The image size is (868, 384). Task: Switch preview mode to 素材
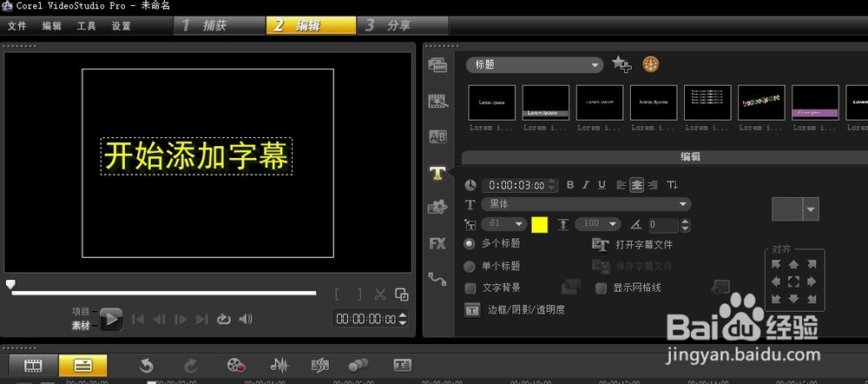pos(81,326)
